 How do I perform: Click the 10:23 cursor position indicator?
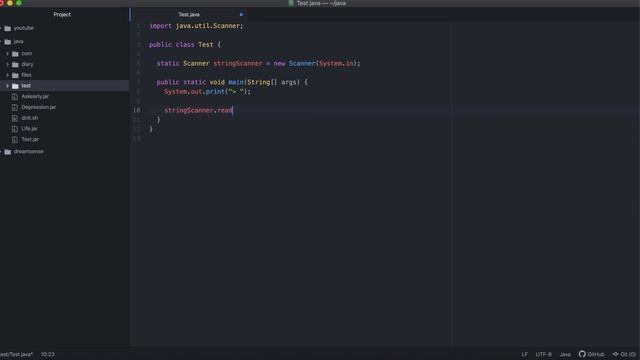point(47,354)
